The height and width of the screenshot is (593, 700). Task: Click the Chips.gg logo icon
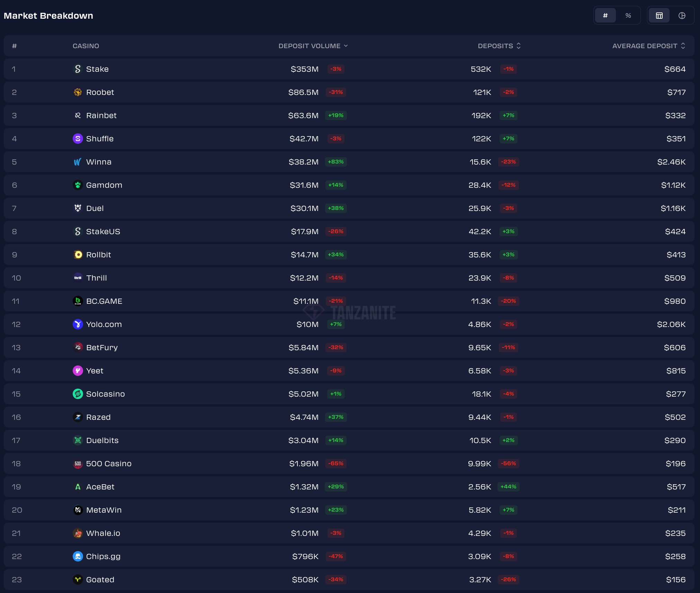pyautogui.click(x=78, y=556)
